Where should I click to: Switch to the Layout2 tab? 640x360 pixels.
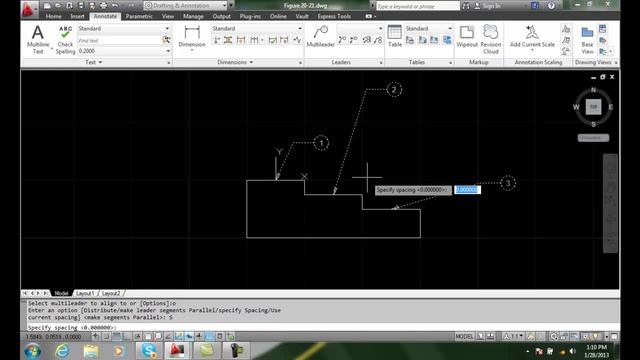click(111, 293)
